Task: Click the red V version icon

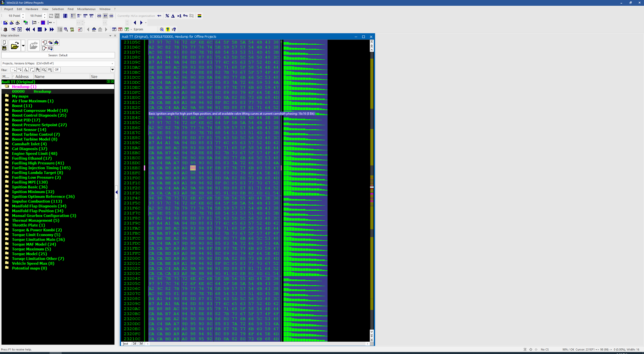Action: point(120,30)
